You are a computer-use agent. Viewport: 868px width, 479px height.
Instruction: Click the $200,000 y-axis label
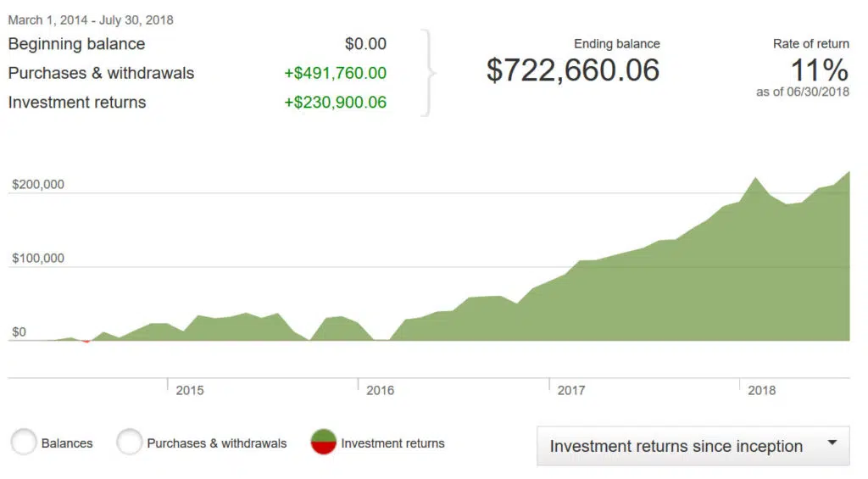38,185
